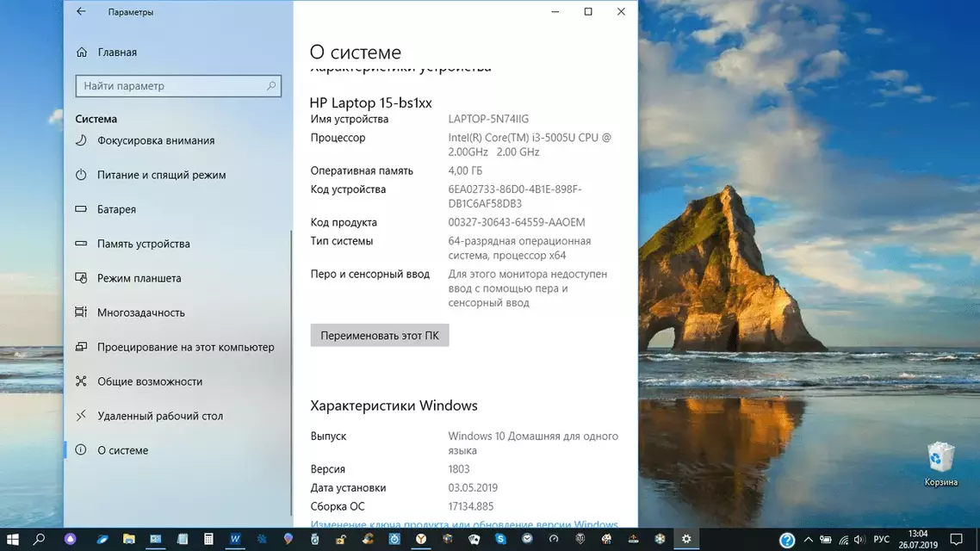Select Питание и спящий режим

[x=161, y=175]
